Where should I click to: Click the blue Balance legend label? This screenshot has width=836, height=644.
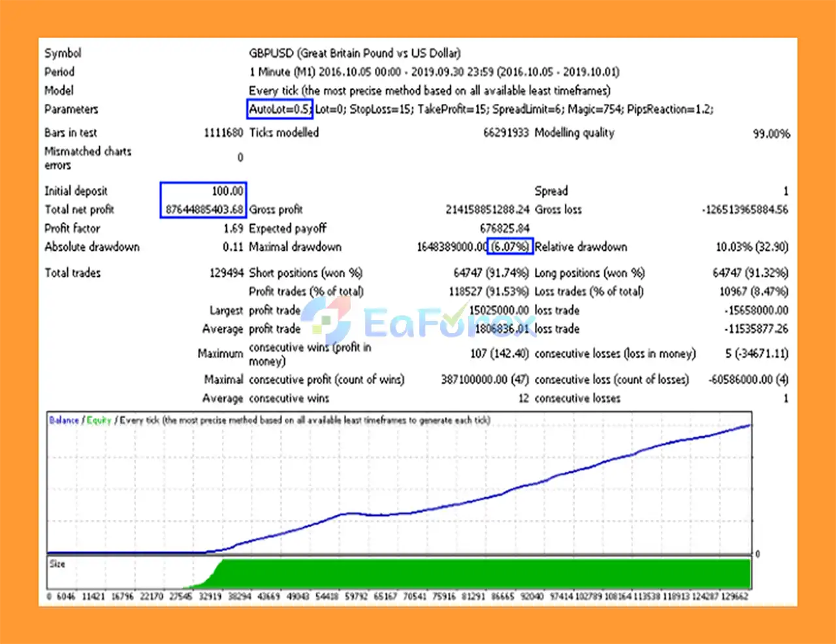[64, 420]
